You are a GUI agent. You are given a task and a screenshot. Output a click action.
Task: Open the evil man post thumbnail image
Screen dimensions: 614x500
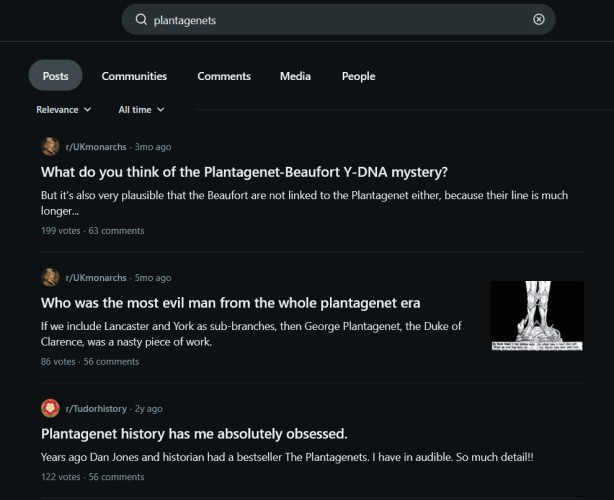(537, 316)
